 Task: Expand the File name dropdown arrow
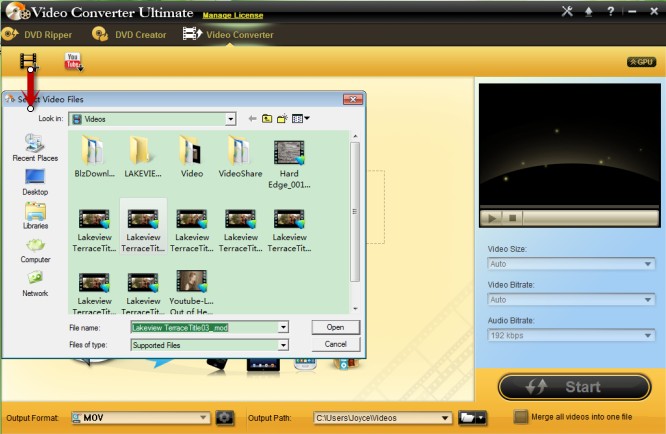coord(283,327)
